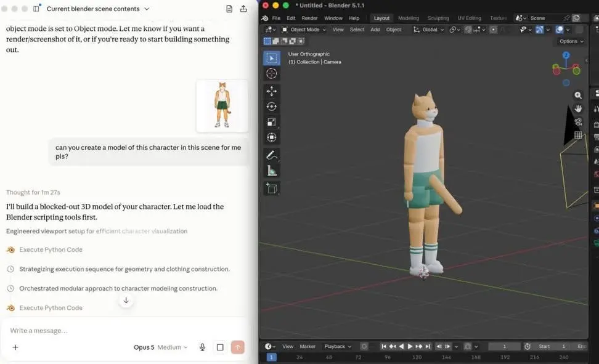Open the pivot point dropdown

pyautogui.click(x=454, y=30)
